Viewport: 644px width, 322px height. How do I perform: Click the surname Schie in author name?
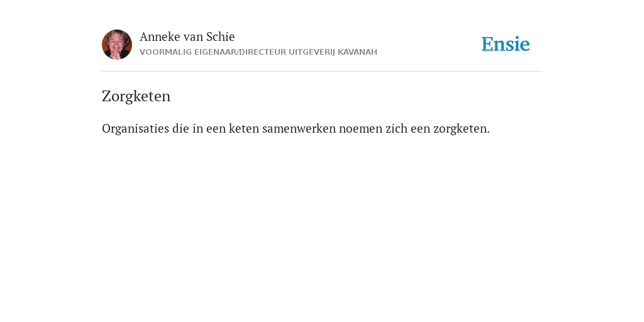[x=221, y=37]
